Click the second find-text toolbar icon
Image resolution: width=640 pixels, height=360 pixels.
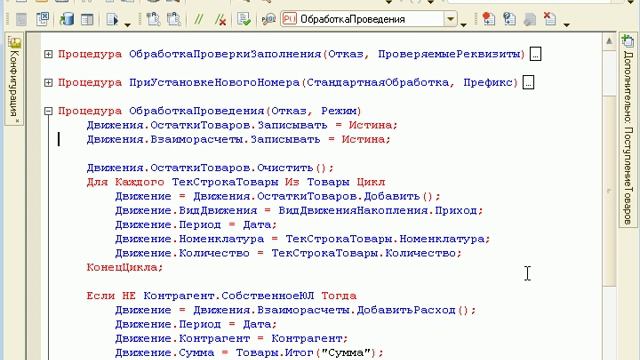click(174, 19)
